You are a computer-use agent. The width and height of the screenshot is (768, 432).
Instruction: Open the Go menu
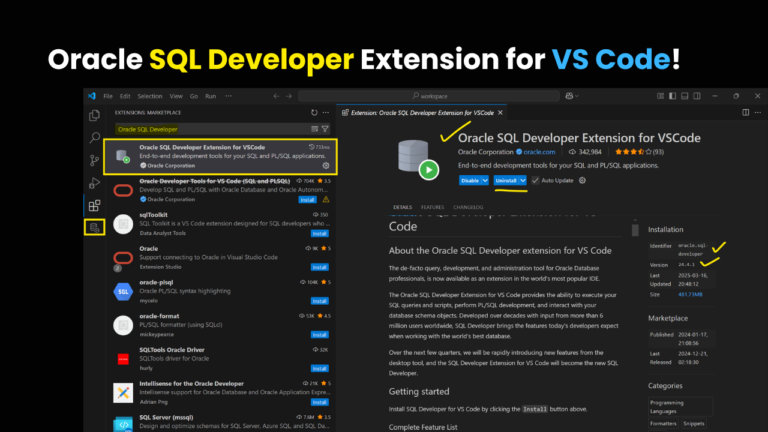click(194, 96)
